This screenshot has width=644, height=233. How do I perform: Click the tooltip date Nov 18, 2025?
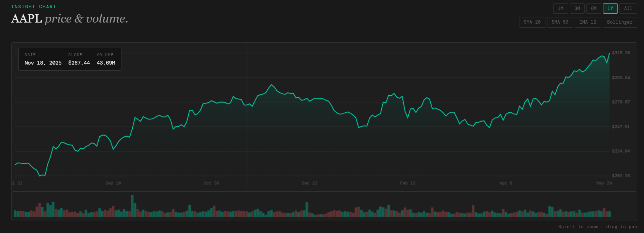43,63
